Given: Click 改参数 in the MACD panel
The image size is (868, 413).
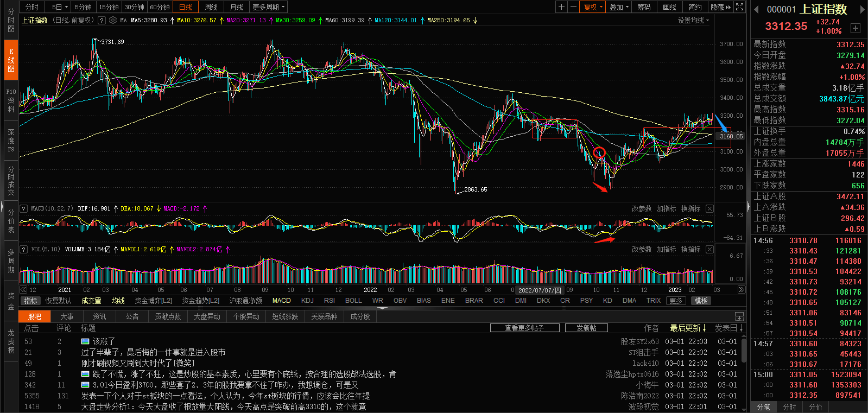Looking at the screenshot, I should point(642,209).
